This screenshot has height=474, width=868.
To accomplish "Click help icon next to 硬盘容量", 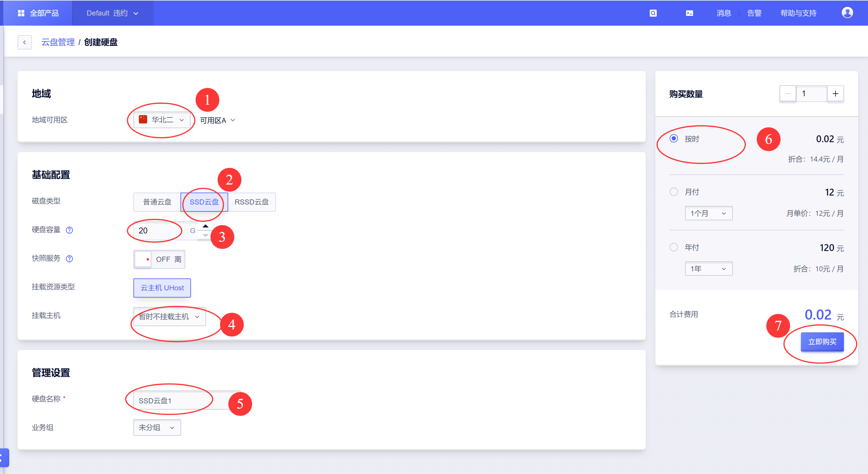I will tap(69, 230).
